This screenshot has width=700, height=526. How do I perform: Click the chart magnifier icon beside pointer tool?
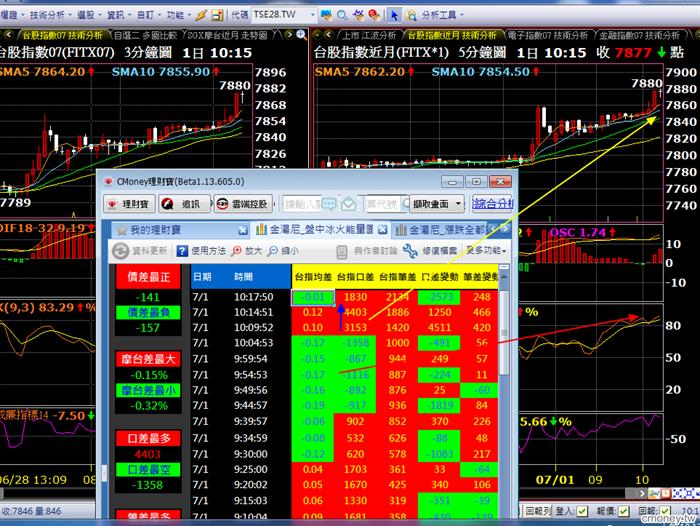tap(411, 15)
